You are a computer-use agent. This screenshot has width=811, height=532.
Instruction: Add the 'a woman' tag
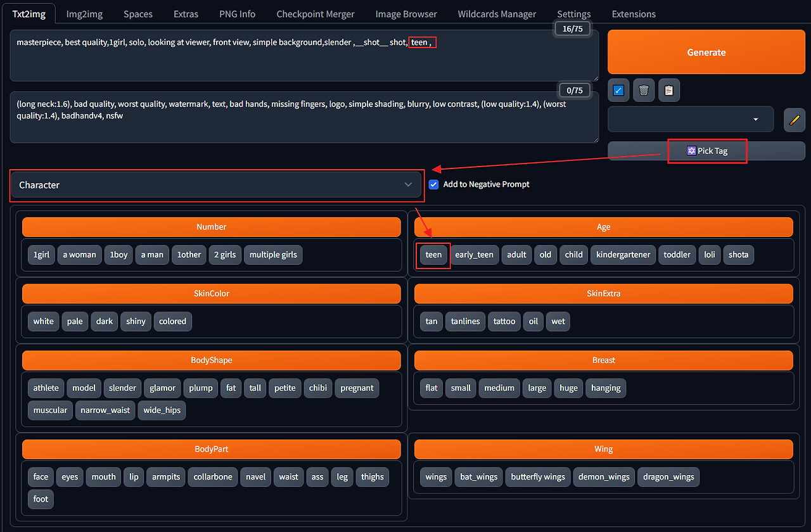click(x=79, y=255)
